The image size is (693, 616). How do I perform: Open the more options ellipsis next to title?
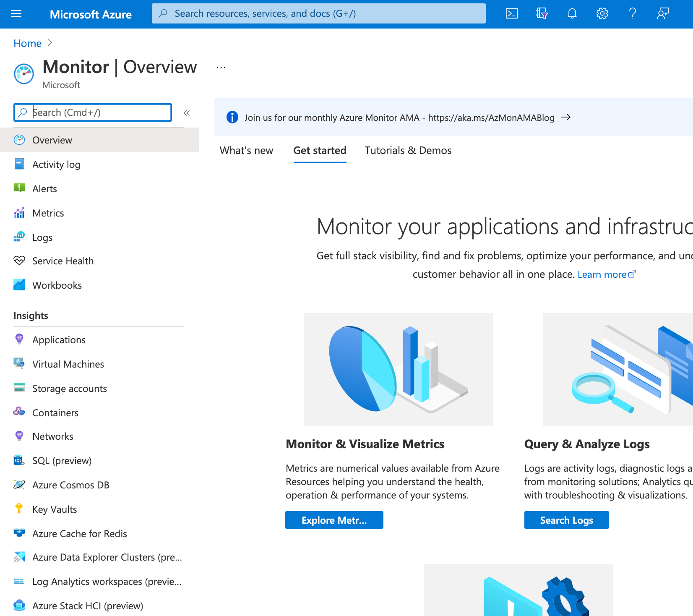221,68
